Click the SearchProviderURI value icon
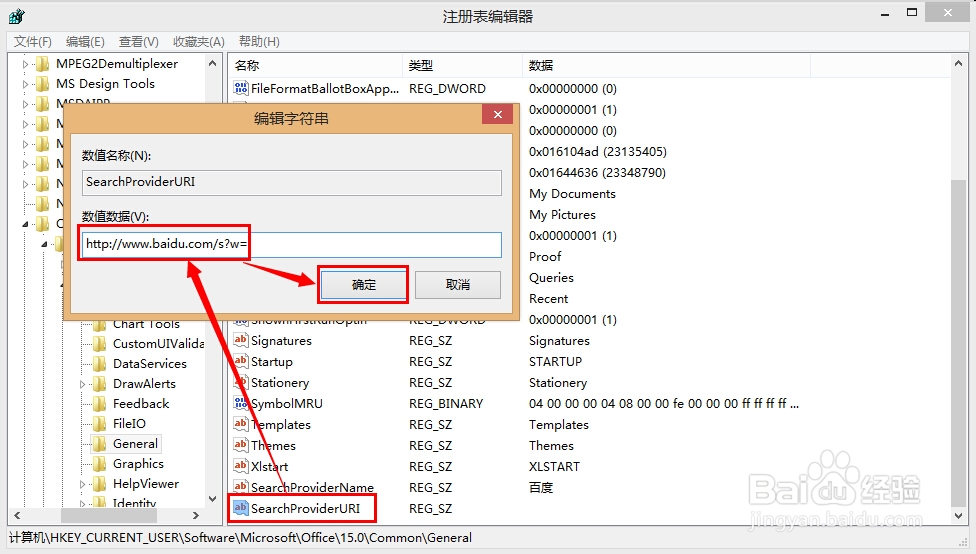The image size is (976, 554). pos(241,508)
